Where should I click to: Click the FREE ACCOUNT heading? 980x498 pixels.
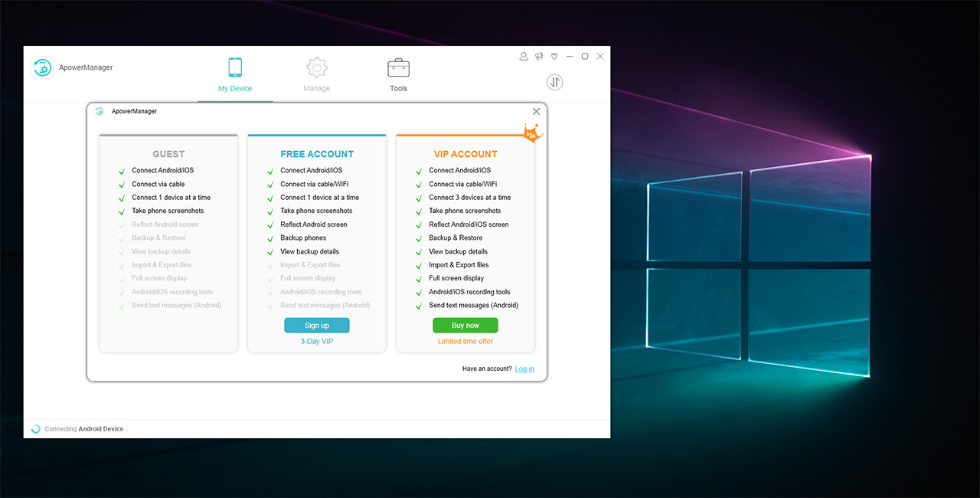(x=317, y=154)
